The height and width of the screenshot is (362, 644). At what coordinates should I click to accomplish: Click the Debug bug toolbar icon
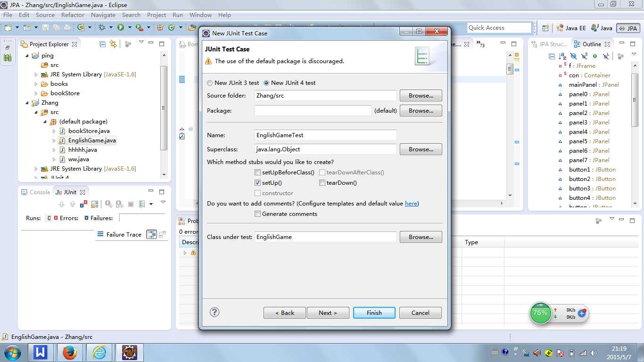pos(102,28)
